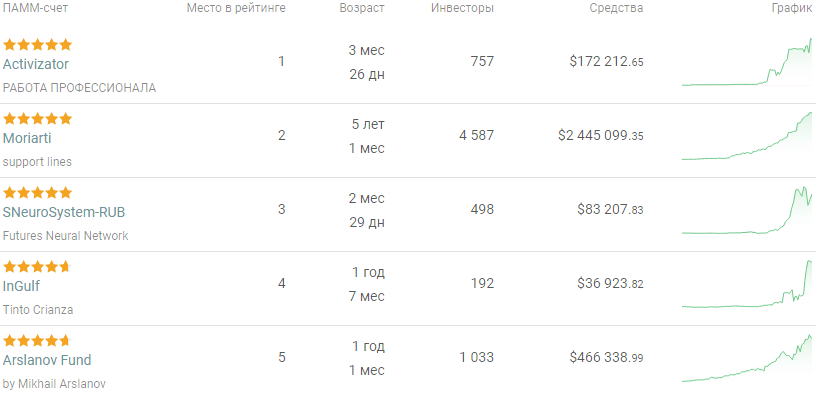This screenshot has height=396, width=816.
Task: Sort by Средства column header
Action: (616, 8)
